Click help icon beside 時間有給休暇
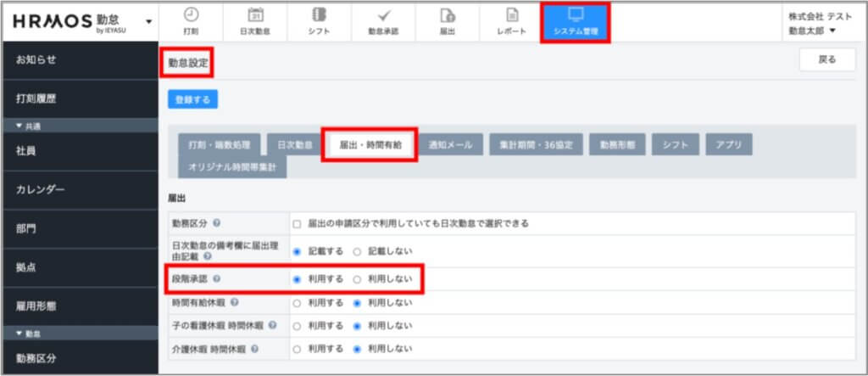868x376 pixels. click(234, 302)
